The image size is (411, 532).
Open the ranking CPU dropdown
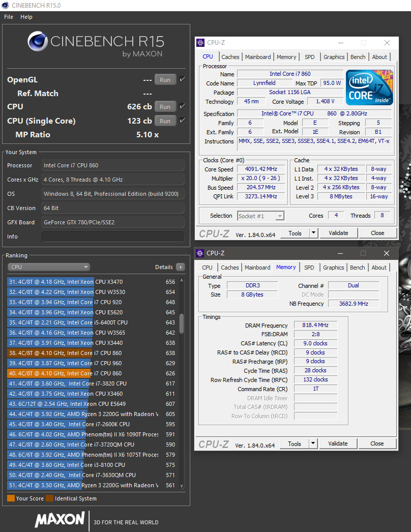point(49,267)
